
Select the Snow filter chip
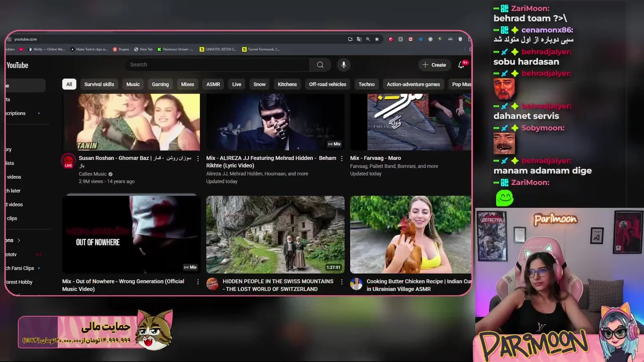(260, 84)
